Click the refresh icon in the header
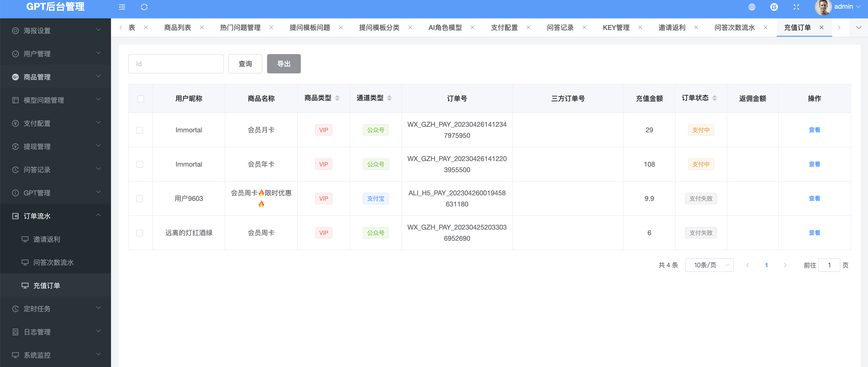Viewport: 868px width, 367px height. (x=144, y=7)
